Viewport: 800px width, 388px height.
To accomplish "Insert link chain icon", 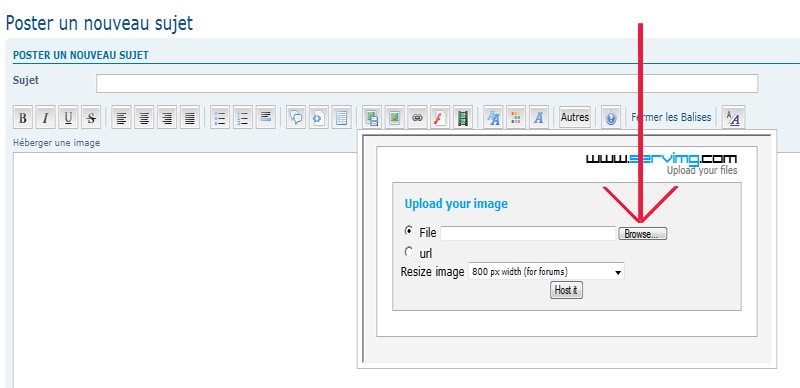I will coord(417,118).
